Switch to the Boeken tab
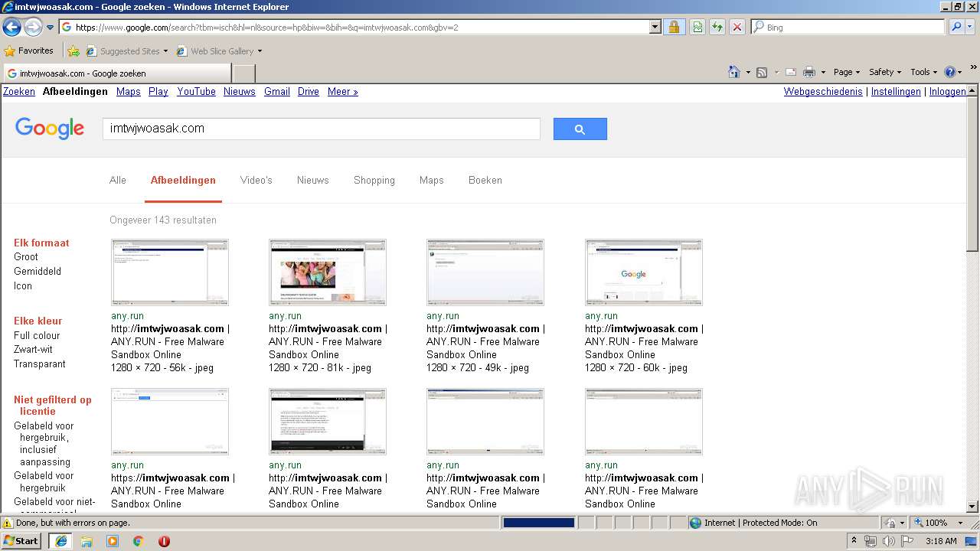980x551 pixels. (x=485, y=181)
